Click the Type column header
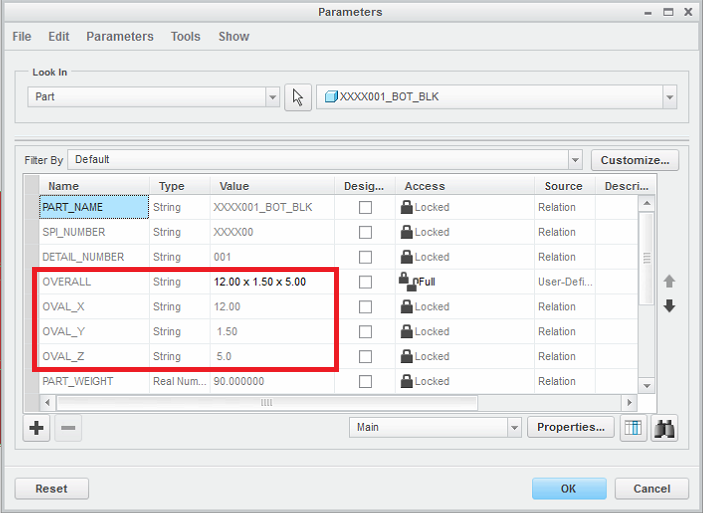The height and width of the screenshot is (513, 703). coord(180,186)
